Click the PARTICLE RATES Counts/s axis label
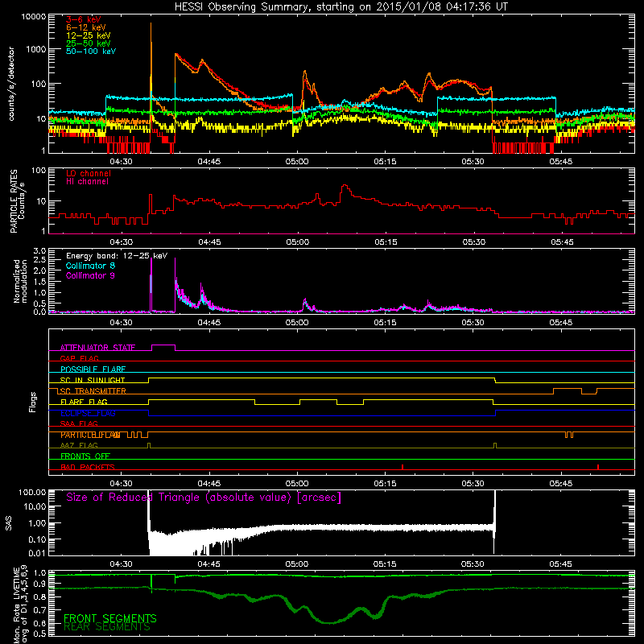This screenshot has width=644, height=644. 17,200
